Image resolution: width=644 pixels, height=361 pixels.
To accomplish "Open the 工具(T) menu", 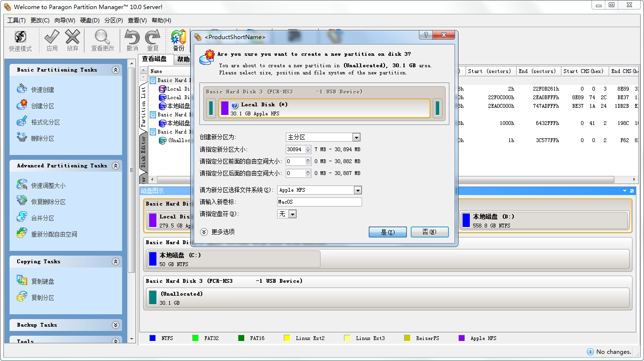I will 16,21.
